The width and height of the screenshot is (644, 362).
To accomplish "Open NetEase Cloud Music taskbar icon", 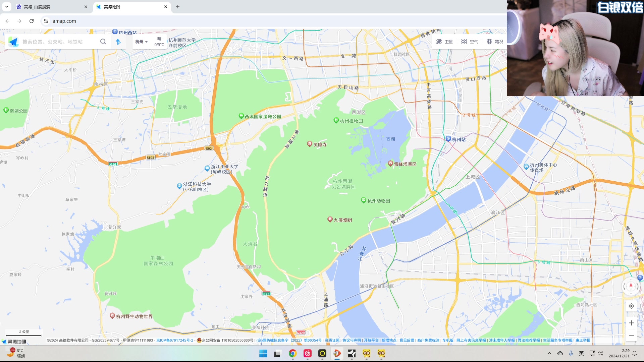I will (307, 353).
